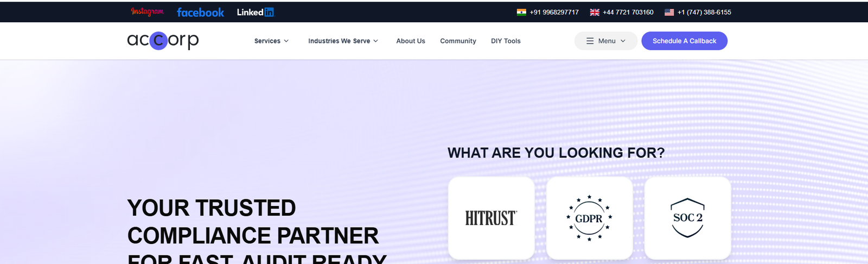Open the About Us page
Image resolution: width=868 pixels, height=264 pixels.
pyautogui.click(x=411, y=41)
